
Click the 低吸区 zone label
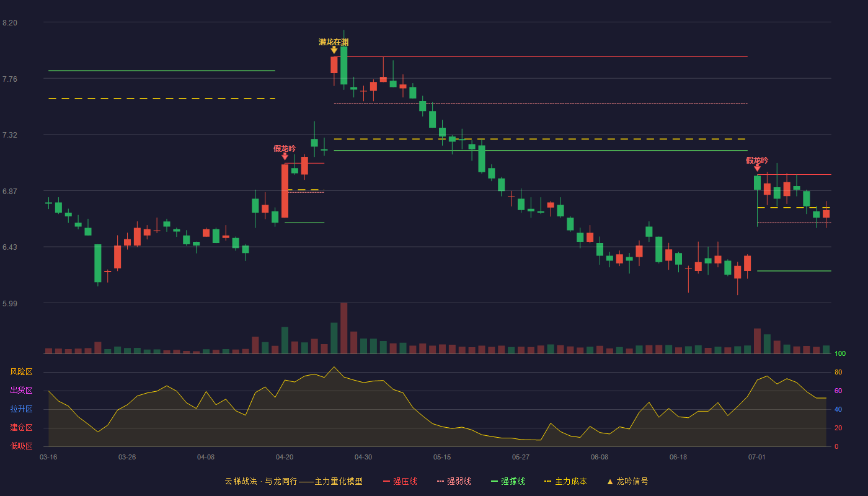tap(21, 446)
